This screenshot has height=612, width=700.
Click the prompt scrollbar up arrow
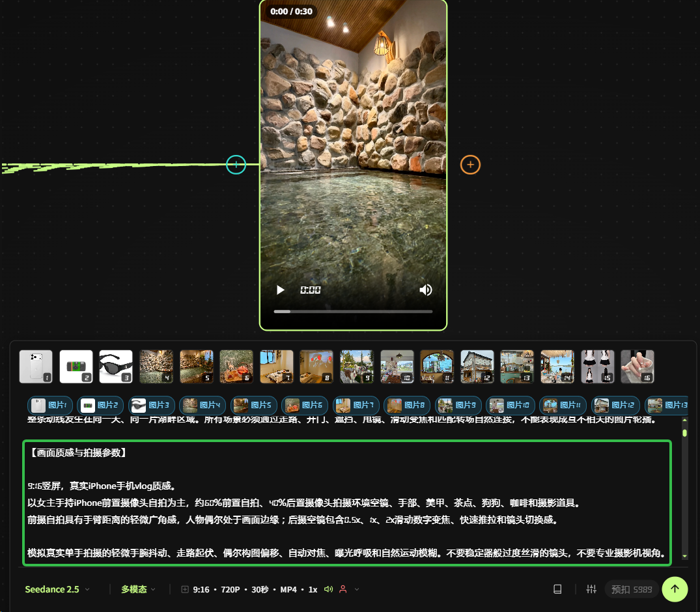685,420
